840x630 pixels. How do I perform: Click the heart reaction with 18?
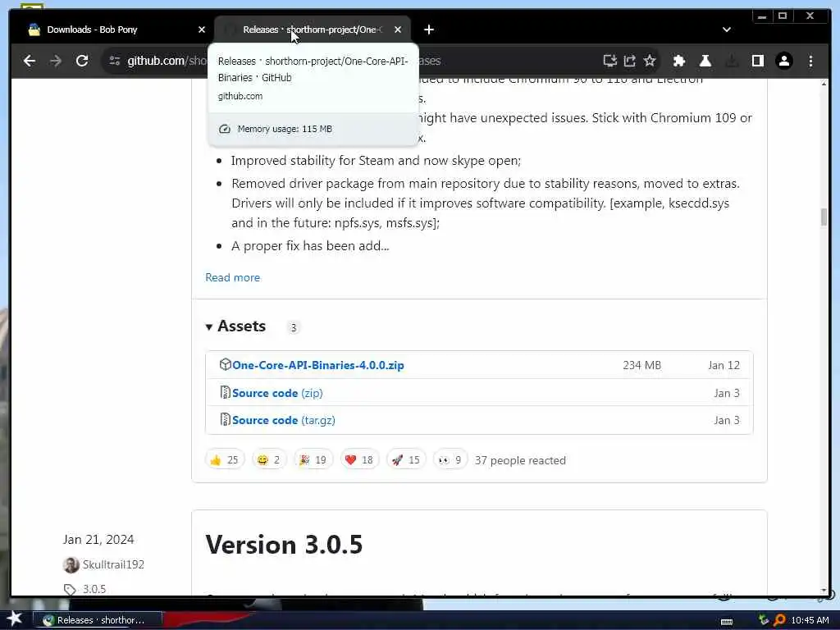[359, 459]
